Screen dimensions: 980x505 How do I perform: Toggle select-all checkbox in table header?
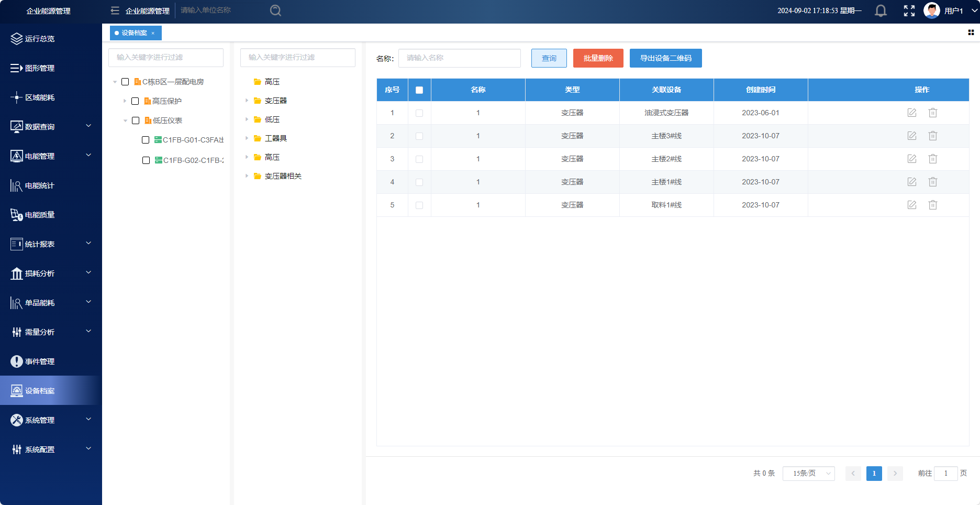coord(419,90)
